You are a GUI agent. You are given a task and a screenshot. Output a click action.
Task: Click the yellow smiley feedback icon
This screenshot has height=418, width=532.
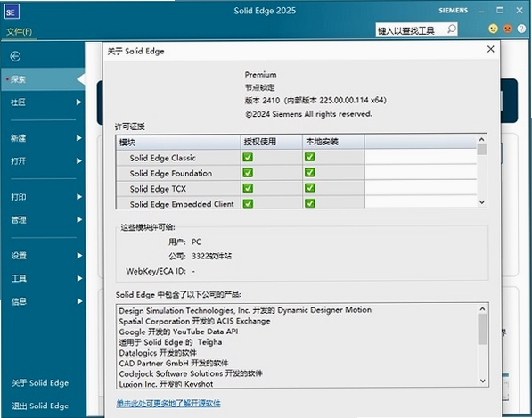(493, 29)
